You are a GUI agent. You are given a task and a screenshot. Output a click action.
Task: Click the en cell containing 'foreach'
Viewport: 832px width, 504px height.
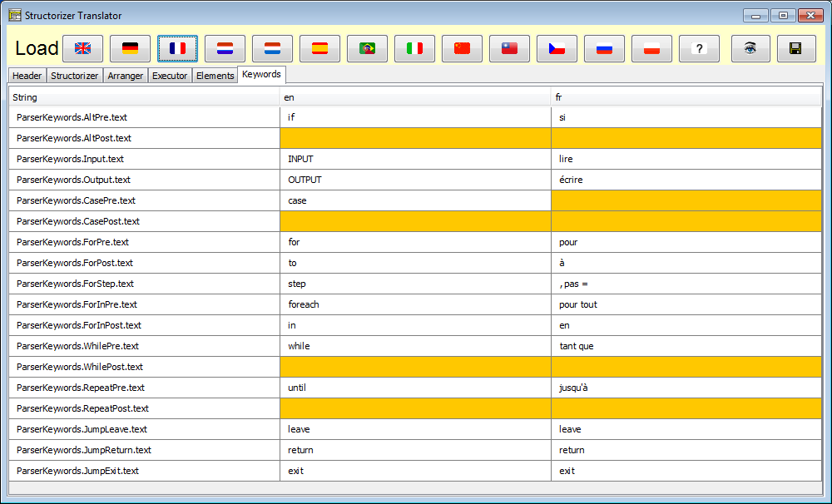(415, 304)
